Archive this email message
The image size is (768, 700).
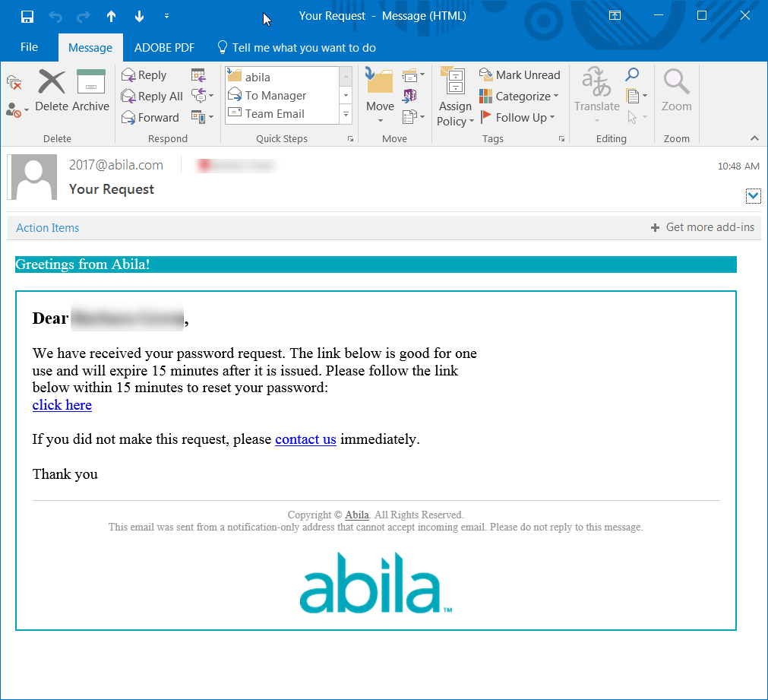(x=91, y=90)
